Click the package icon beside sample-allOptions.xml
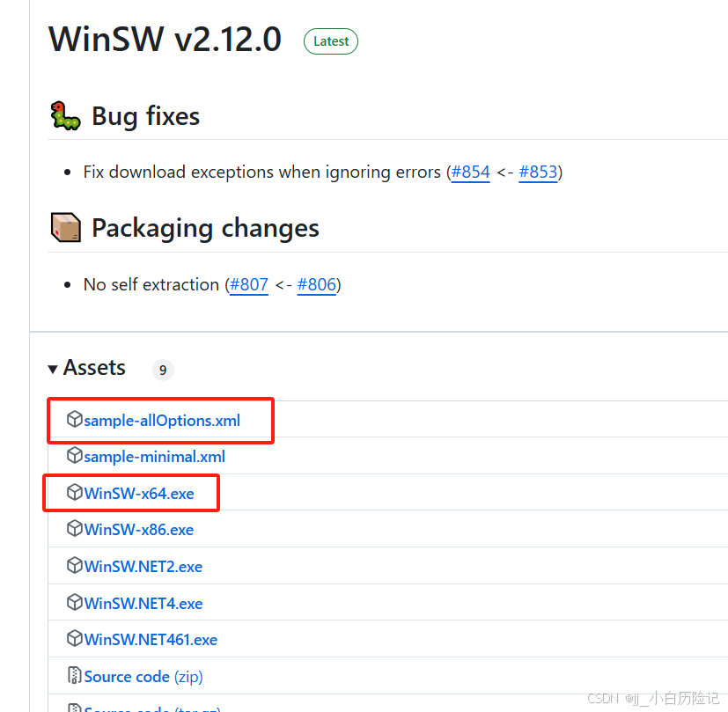The width and height of the screenshot is (728, 712). [x=74, y=419]
